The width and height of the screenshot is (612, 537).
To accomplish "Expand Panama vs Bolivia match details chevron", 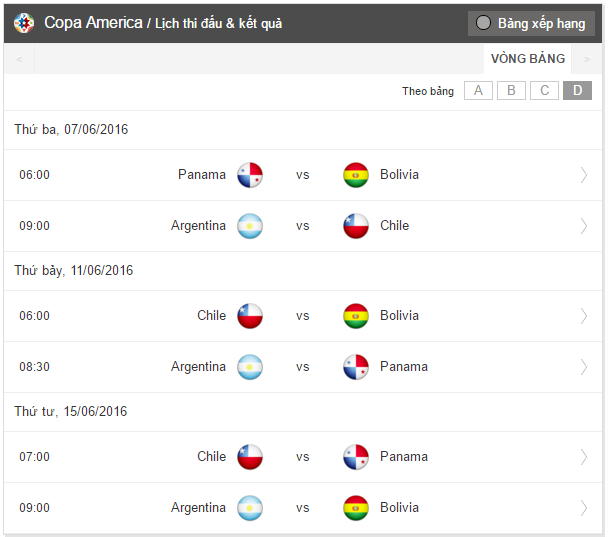I will point(584,175).
